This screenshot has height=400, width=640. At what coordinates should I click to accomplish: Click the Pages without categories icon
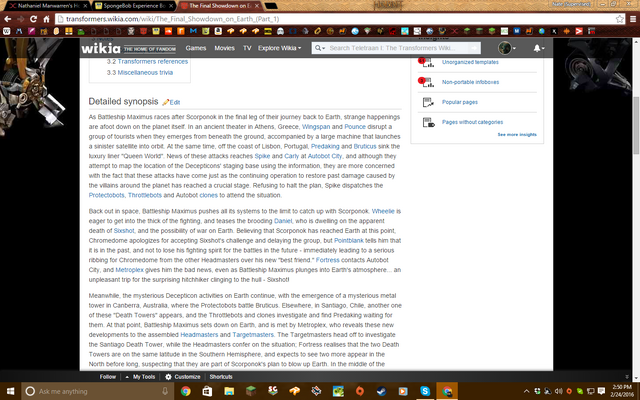click(428, 122)
